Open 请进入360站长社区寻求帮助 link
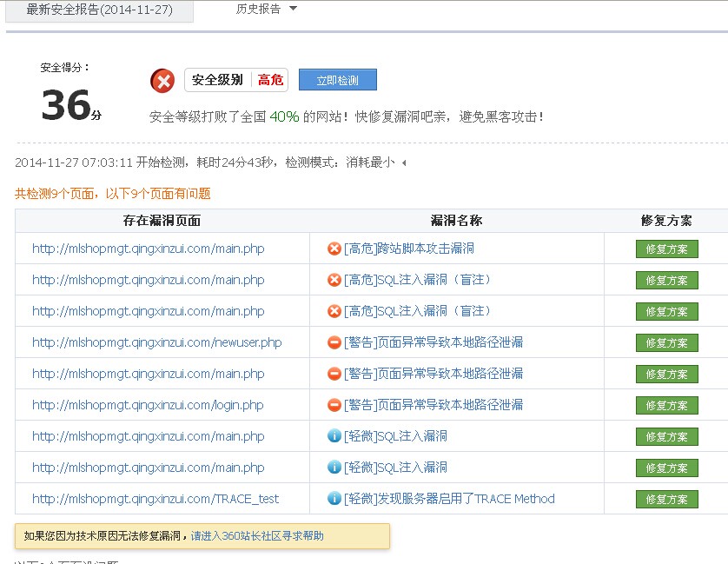The image size is (728, 564). [x=257, y=536]
